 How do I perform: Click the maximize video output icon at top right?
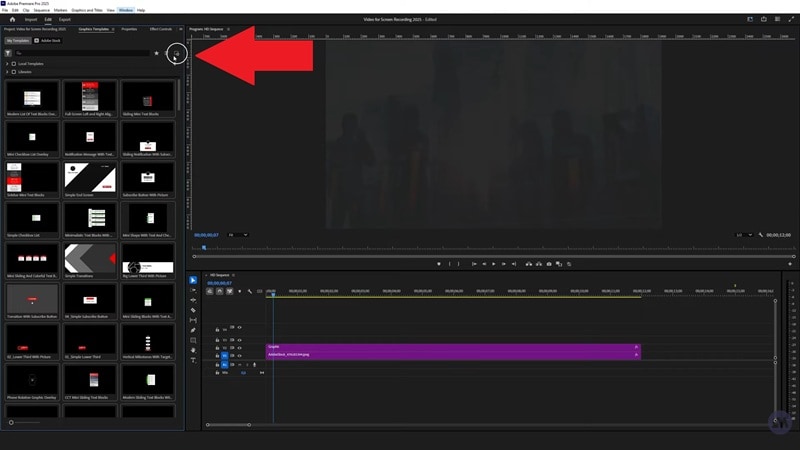(791, 19)
